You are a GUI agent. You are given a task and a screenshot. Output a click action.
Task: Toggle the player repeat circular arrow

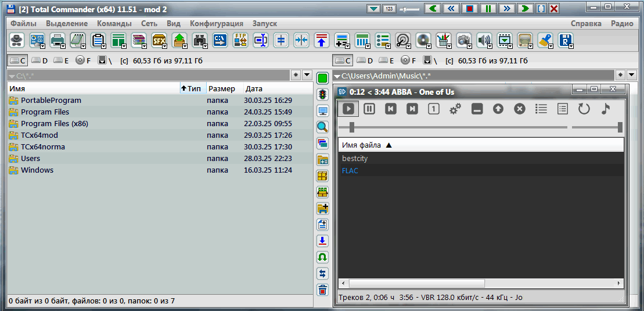click(x=584, y=109)
